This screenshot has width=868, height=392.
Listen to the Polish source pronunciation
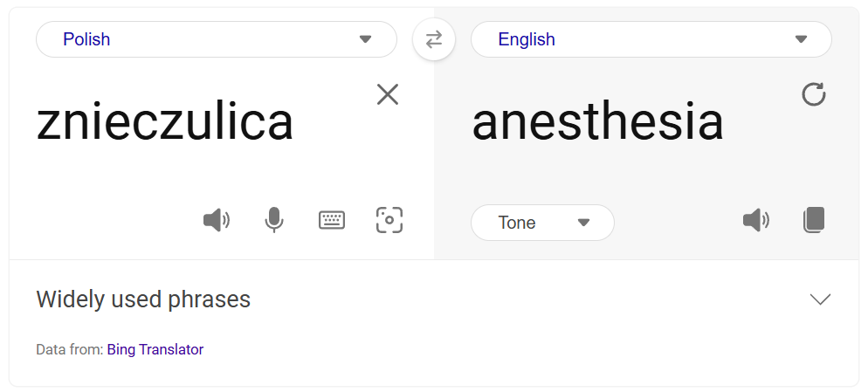tap(216, 220)
